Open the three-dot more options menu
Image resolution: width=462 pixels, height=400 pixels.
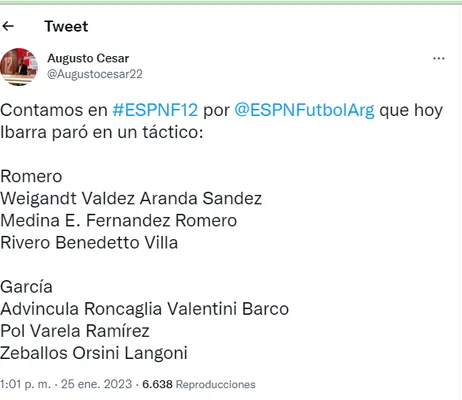click(438, 58)
